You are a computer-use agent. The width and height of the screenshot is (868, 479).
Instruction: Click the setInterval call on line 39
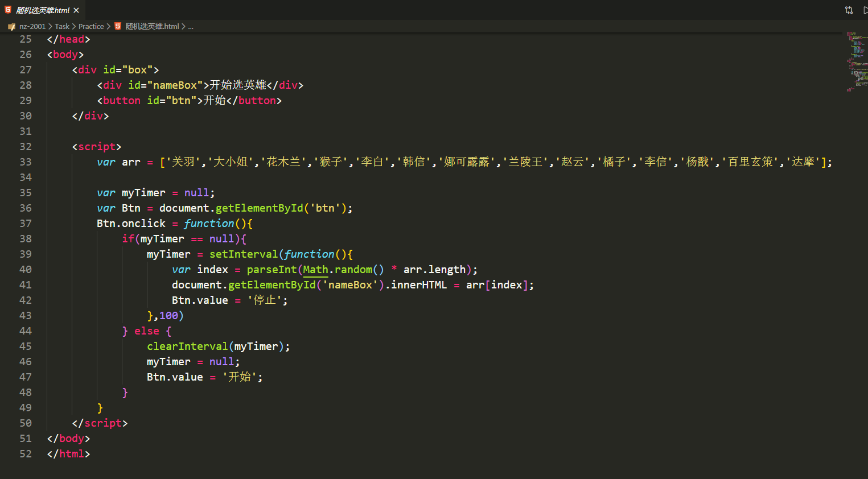click(x=244, y=254)
